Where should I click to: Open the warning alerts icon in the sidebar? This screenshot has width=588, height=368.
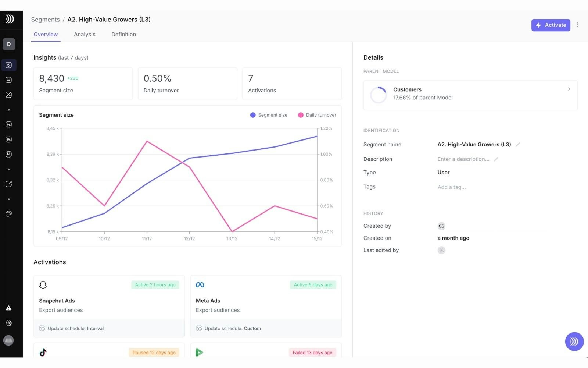pos(8,308)
